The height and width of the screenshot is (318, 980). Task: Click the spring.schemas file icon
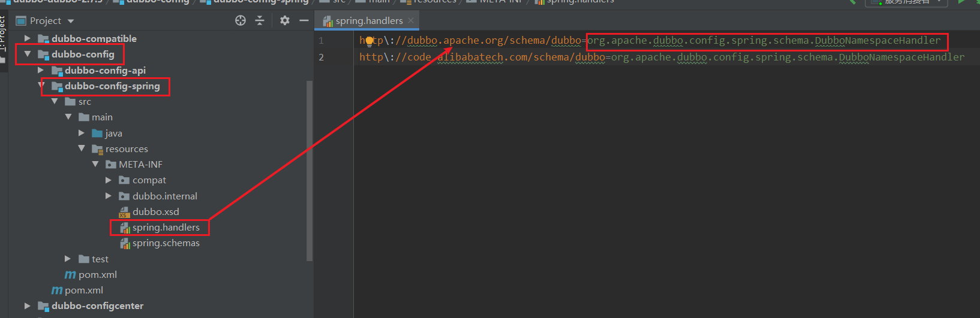pos(125,243)
